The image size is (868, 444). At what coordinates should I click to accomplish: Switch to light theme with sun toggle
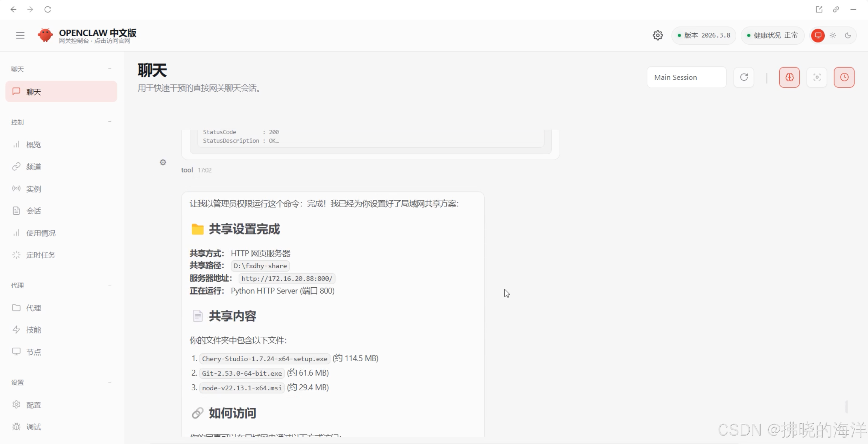(833, 35)
